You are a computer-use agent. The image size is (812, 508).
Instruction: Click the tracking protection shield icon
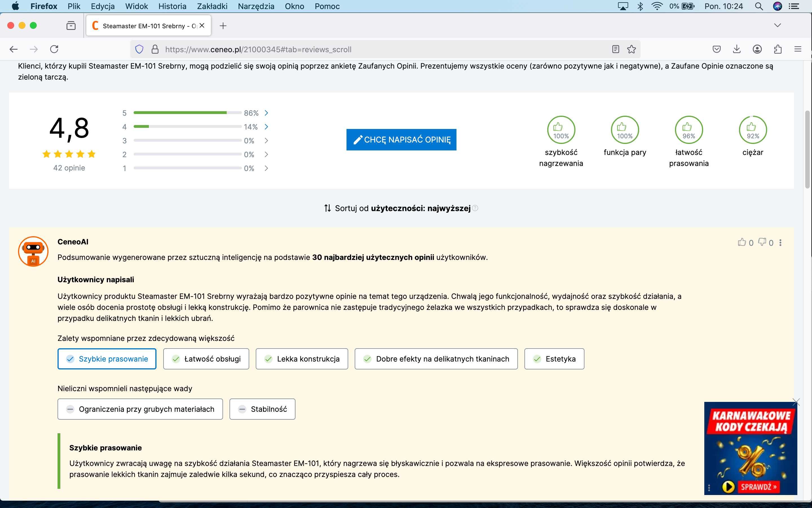click(139, 49)
